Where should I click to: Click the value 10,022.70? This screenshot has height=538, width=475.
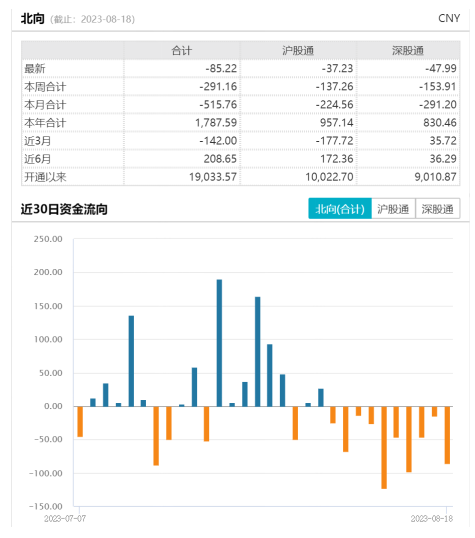click(x=329, y=177)
